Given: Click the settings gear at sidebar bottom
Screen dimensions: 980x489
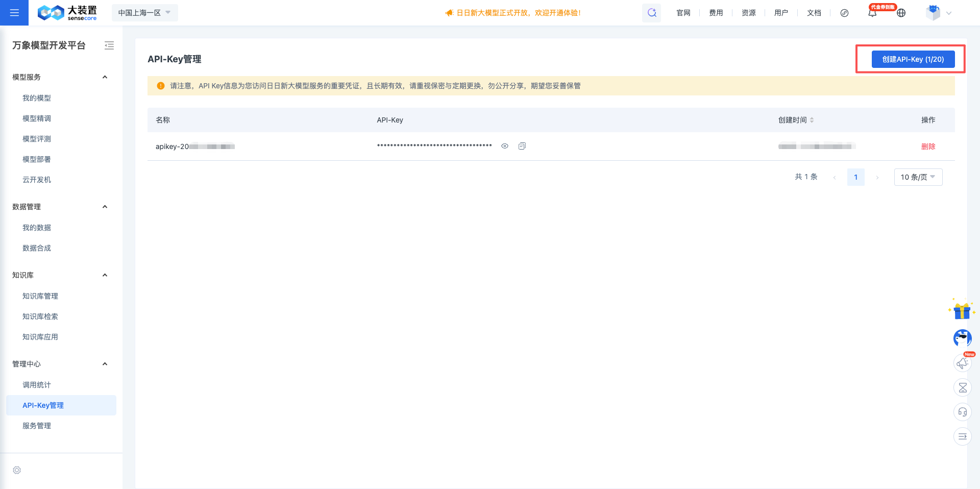Looking at the screenshot, I should pyautogui.click(x=17, y=470).
